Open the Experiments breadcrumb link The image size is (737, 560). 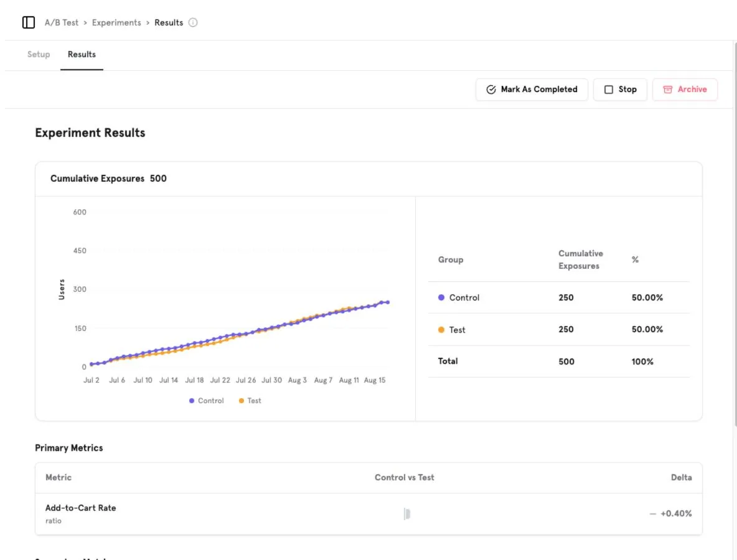[116, 22]
